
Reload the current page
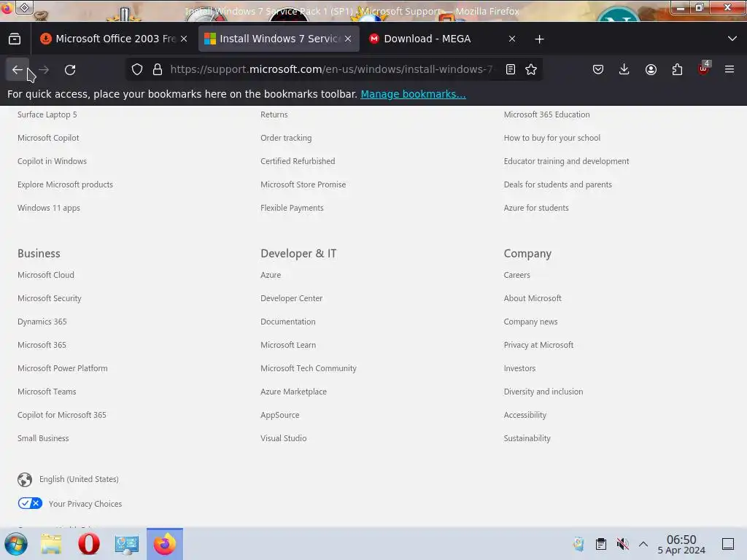(x=70, y=70)
